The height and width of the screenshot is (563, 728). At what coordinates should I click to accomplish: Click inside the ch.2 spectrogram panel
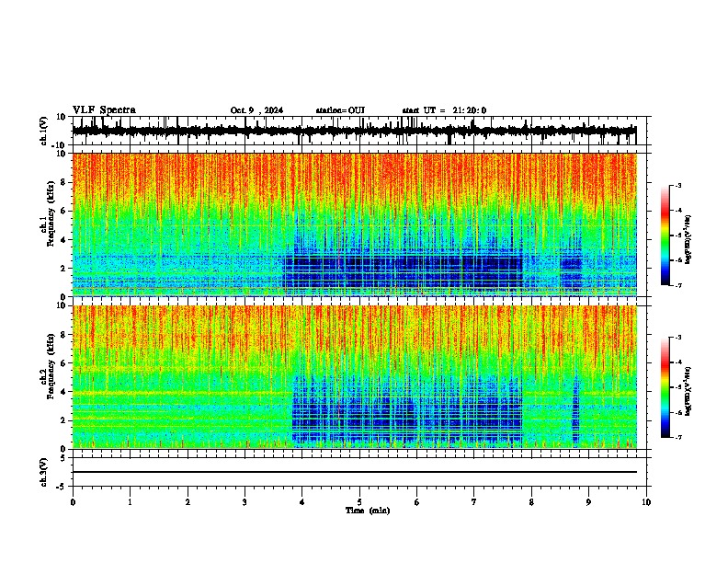pos(355,377)
